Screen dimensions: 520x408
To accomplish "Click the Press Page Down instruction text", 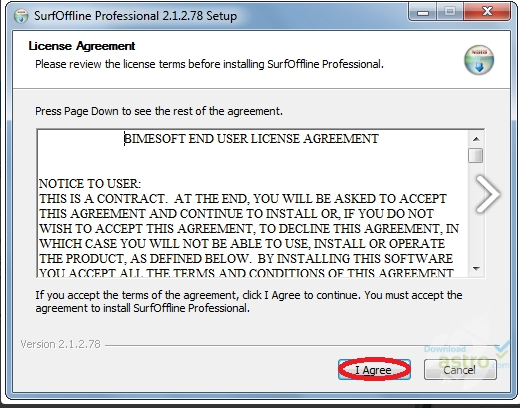I will pos(159,111).
